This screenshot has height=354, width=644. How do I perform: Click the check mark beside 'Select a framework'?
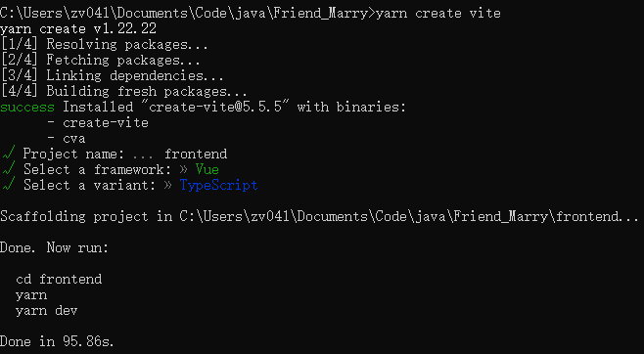tap(9, 169)
